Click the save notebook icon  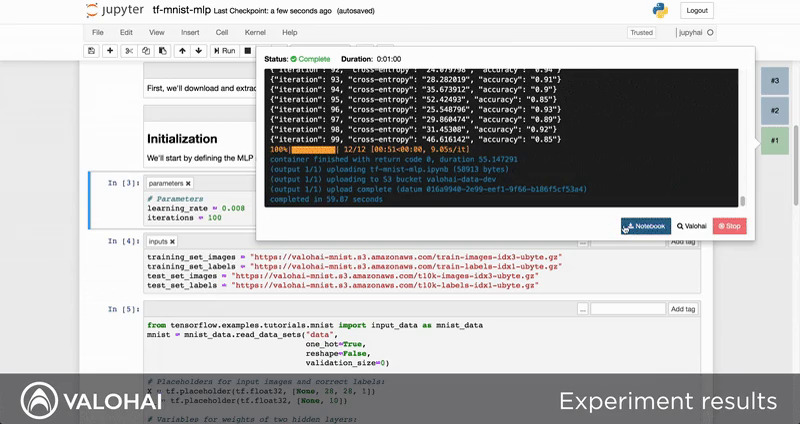91,51
